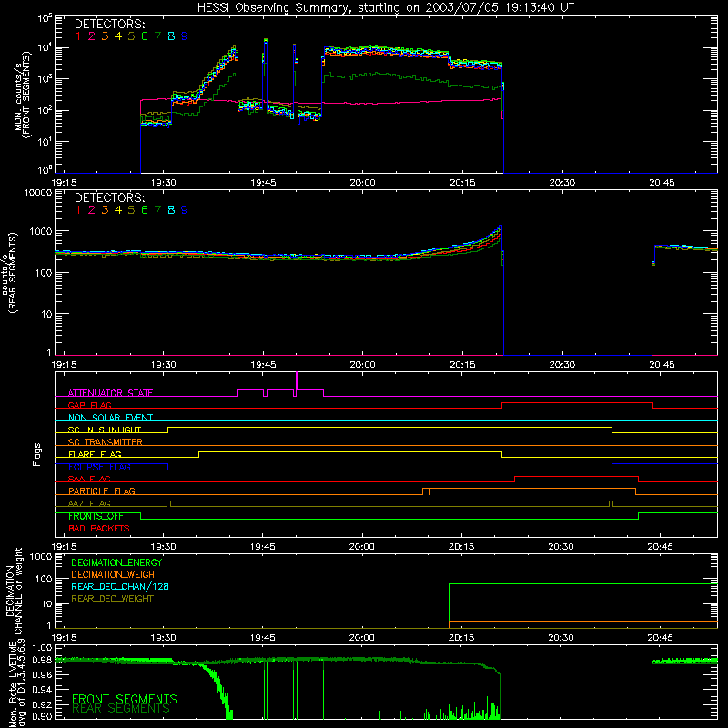This screenshot has height=728, width=728.
Task: Click '0.98' y-axis value on livetime plot
Action: pyautogui.click(x=42, y=661)
